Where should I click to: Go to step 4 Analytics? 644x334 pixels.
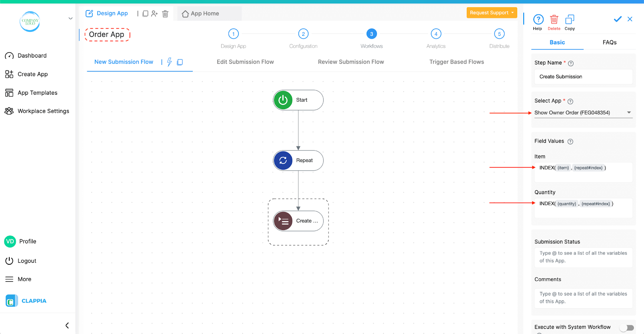[x=436, y=34]
